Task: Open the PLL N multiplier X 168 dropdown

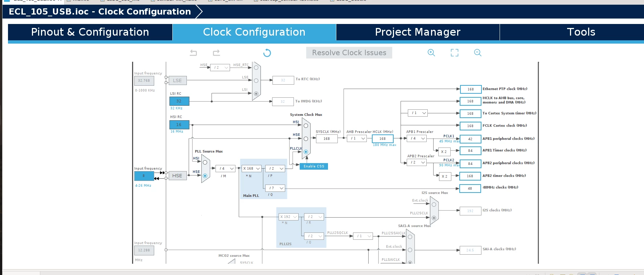Action: click(252, 169)
